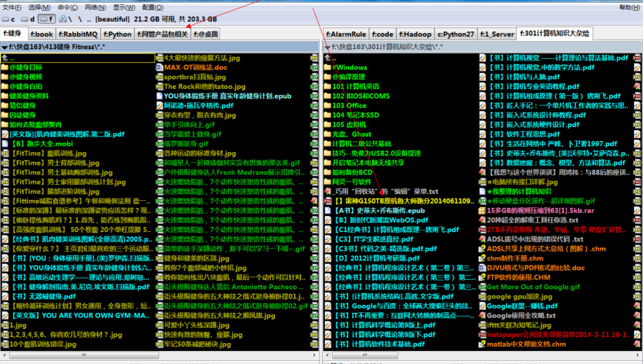Screen dimensions: 643x364
Task: Click the icon of matlab中文帮助文档.chm
Action: coord(482,344)
